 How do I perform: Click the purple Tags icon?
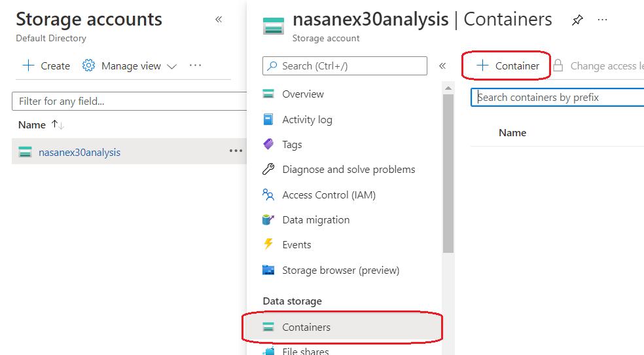268,144
